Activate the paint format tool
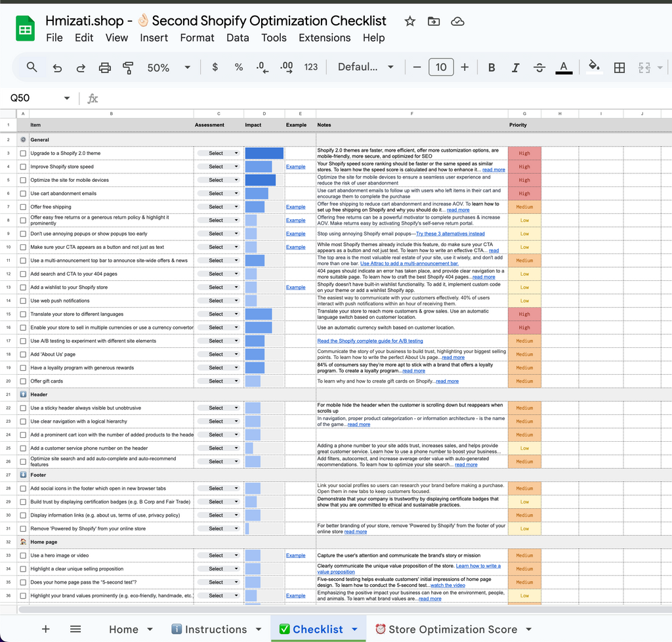This screenshot has width=672, height=642. [128, 68]
